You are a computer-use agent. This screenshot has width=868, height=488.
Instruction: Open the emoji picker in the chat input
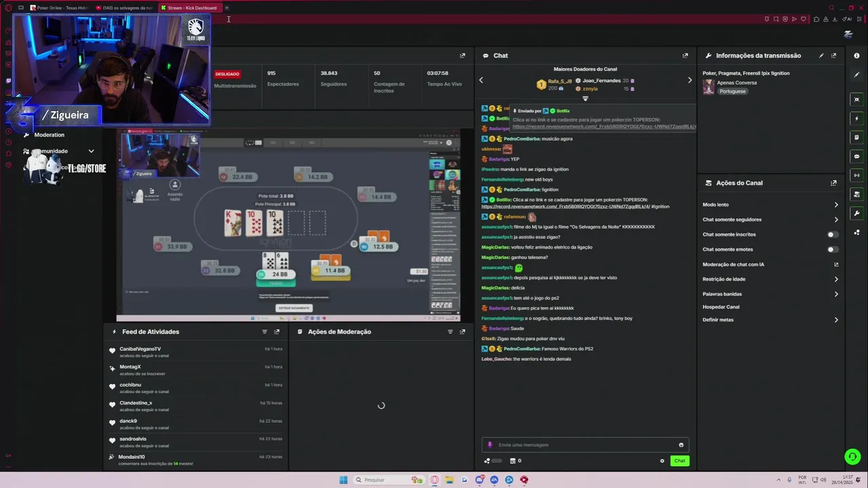point(681,445)
